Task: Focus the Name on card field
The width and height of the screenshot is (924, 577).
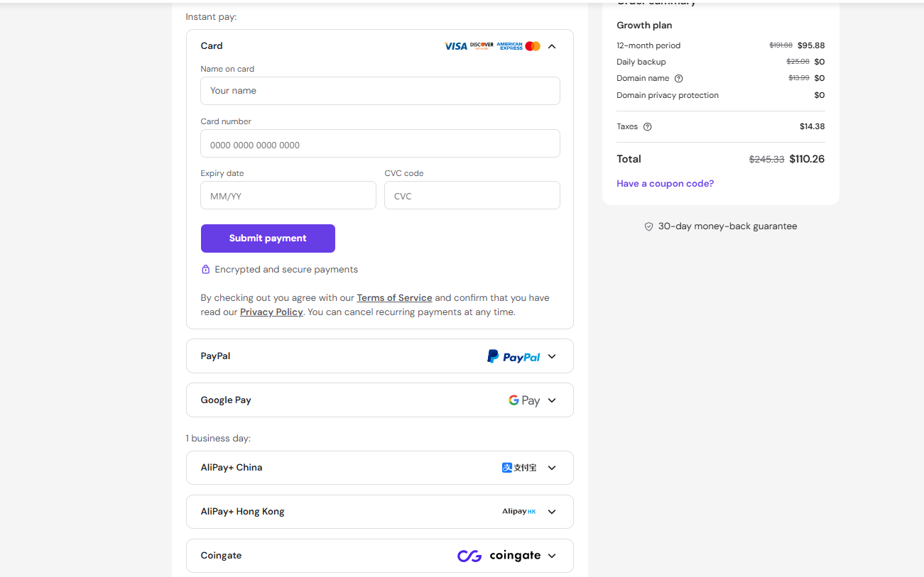Action: [x=380, y=91]
